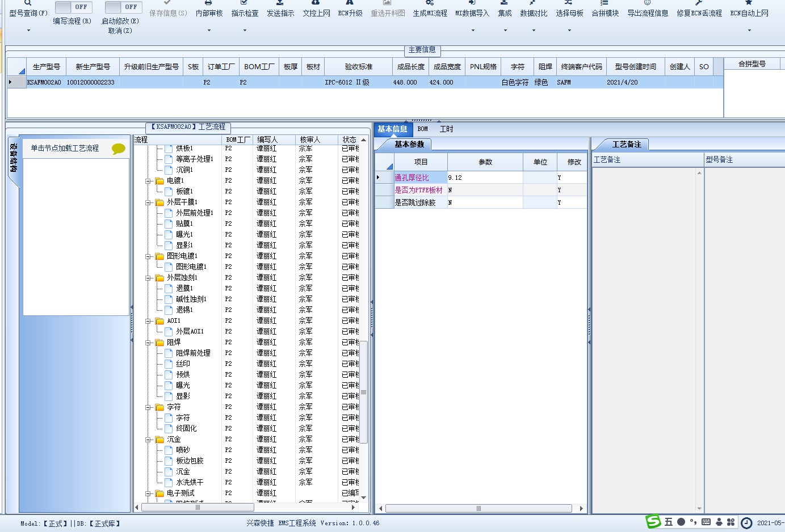
Task: Click the IME full/half-width circle icon
Action: (x=681, y=522)
